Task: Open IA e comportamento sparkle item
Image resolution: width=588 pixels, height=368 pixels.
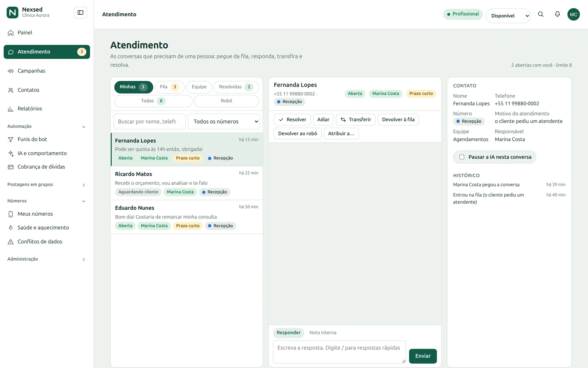Action: pyautogui.click(x=47, y=153)
